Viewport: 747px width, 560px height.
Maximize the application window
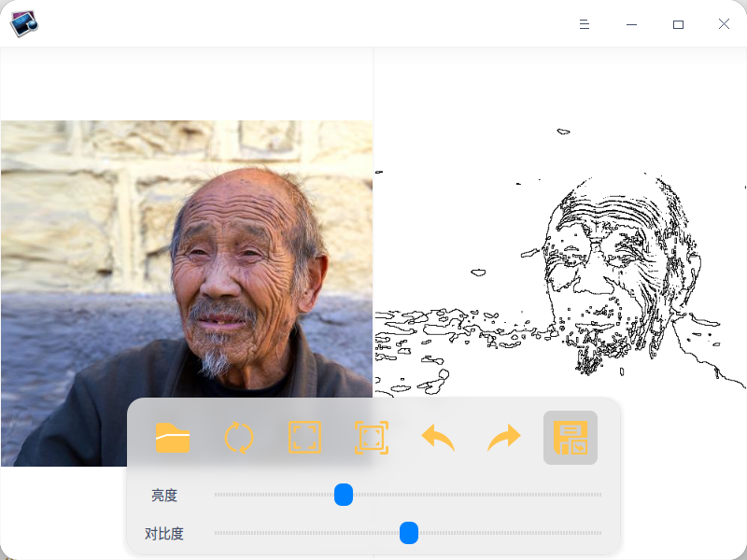tap(679, 24)
